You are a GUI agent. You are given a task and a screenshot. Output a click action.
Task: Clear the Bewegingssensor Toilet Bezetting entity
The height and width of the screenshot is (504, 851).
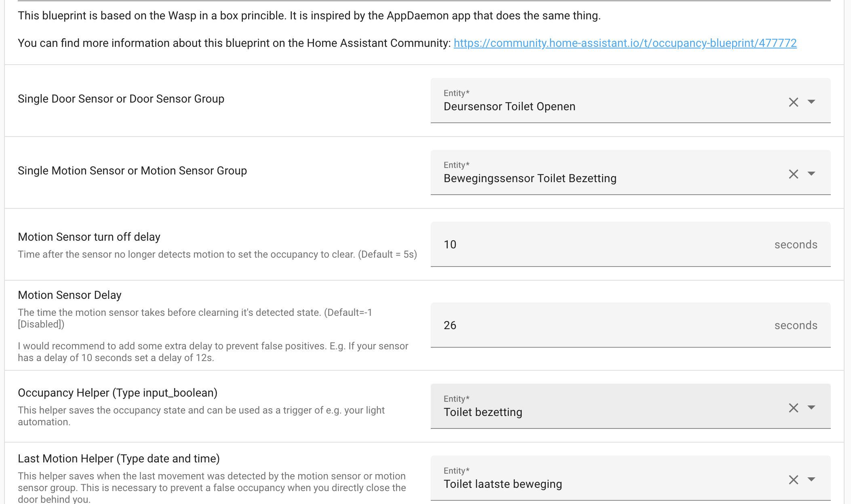(x=793, y=174)
